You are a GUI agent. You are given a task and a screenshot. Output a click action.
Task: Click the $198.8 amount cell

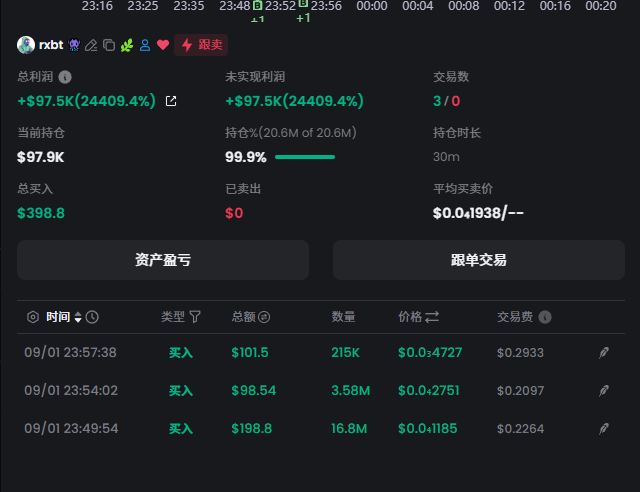pyautogui.click(x=251, y=428)
